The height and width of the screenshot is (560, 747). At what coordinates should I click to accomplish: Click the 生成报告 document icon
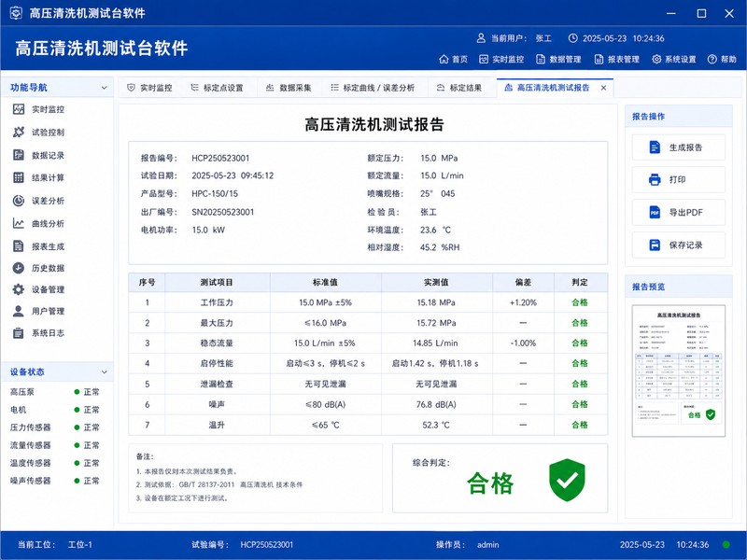655,147
